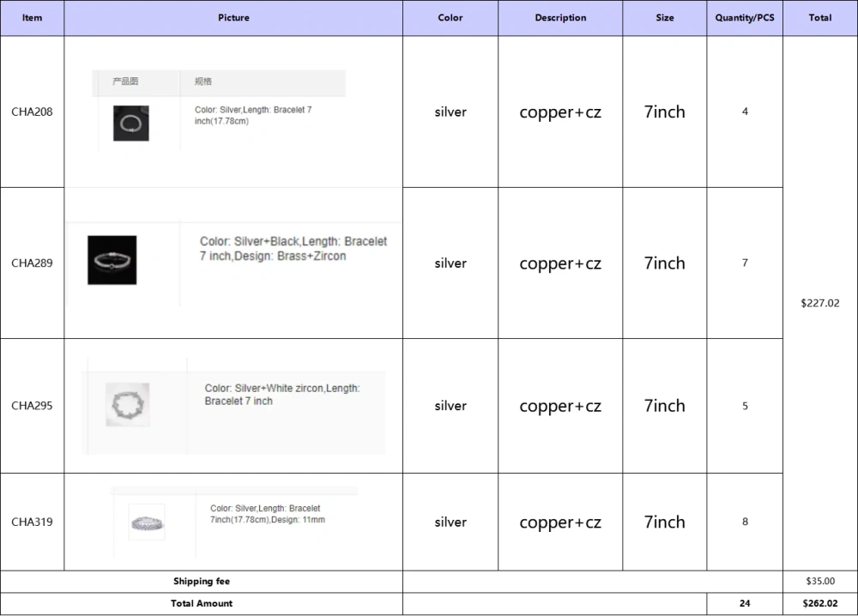The width and height of the screenshot is (858, 616).
Task: Select the Total column header
Action: (819, 18)
